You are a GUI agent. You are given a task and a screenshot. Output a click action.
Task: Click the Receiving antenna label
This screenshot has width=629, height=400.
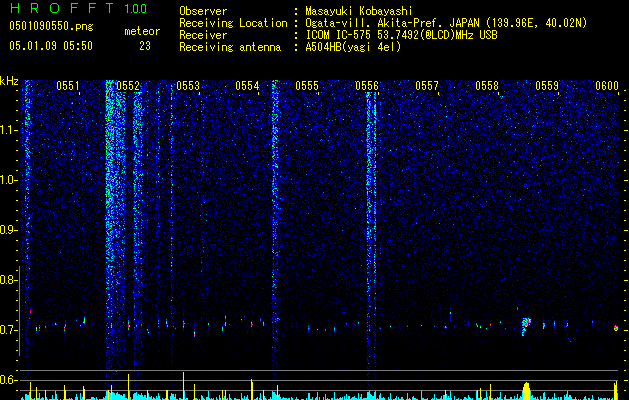[230, 47]
